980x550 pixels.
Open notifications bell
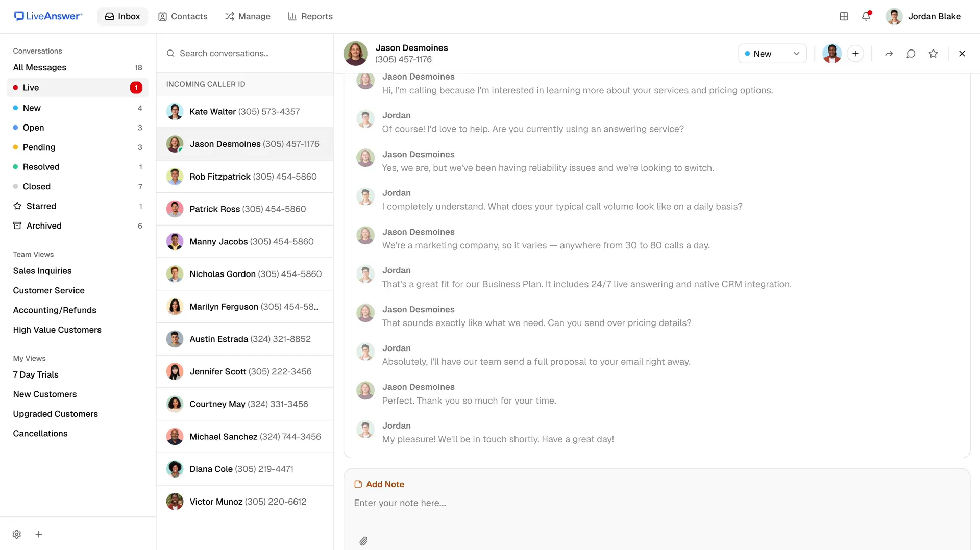[866, 16]
